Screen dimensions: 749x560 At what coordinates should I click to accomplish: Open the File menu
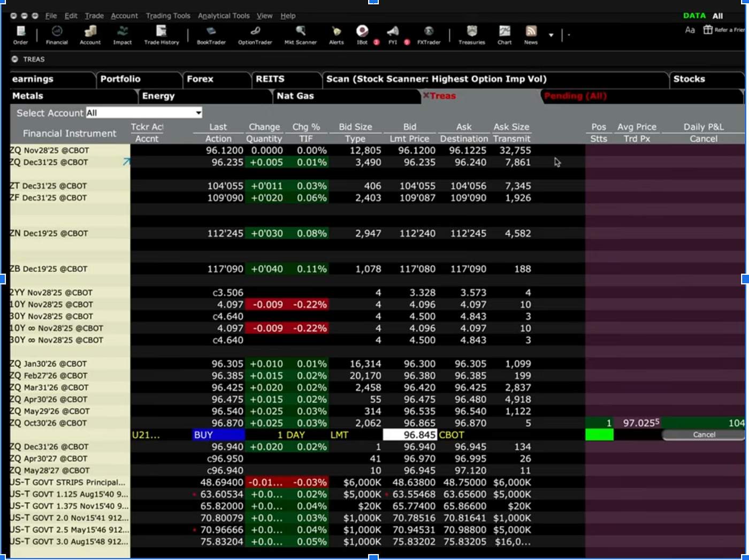tap(51, 16)
